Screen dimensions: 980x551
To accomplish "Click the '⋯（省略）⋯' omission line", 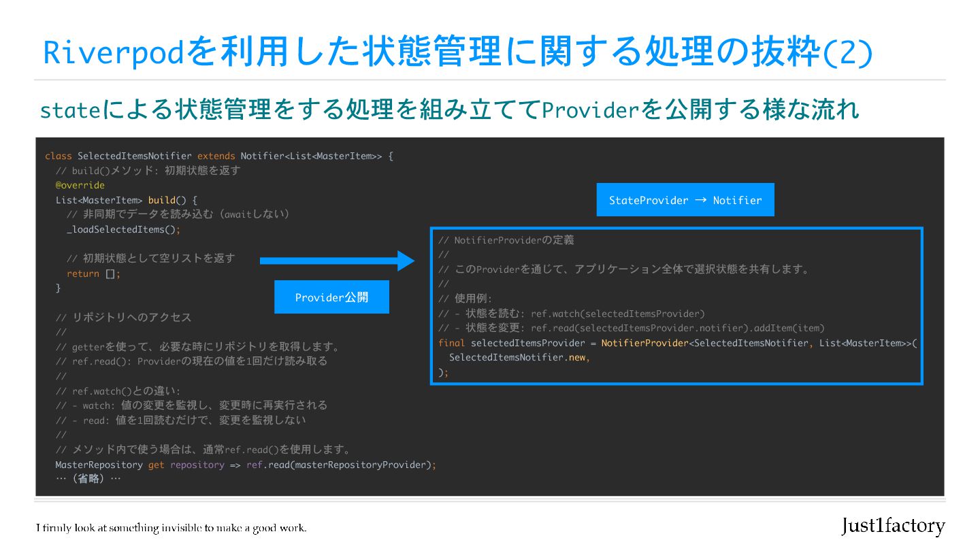I will pos(88,479).
